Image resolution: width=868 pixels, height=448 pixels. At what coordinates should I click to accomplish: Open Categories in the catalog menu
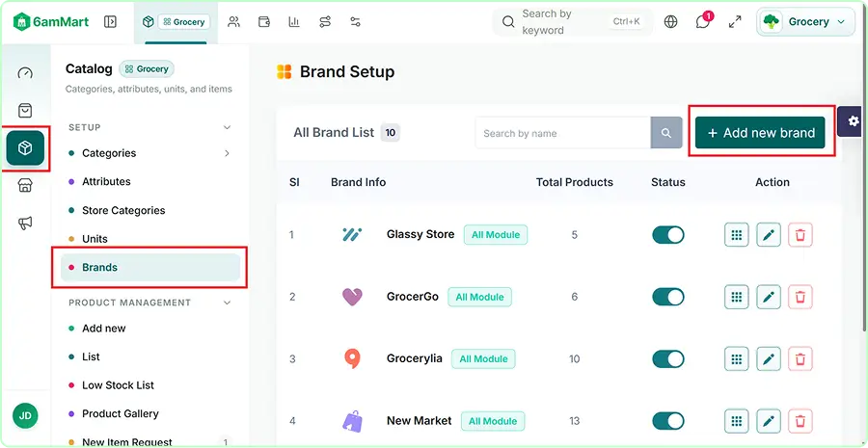tap(109, 153)
